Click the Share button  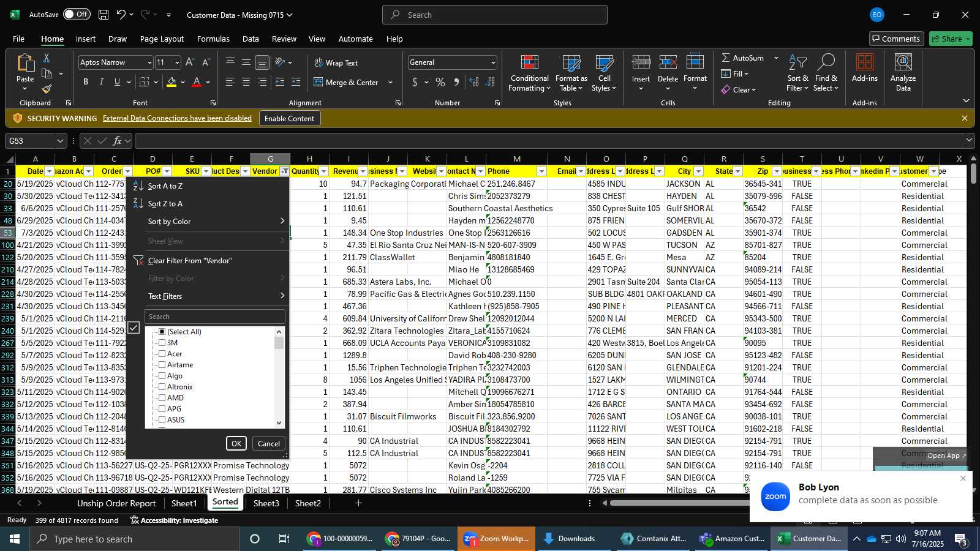click(x=951, y=39)
